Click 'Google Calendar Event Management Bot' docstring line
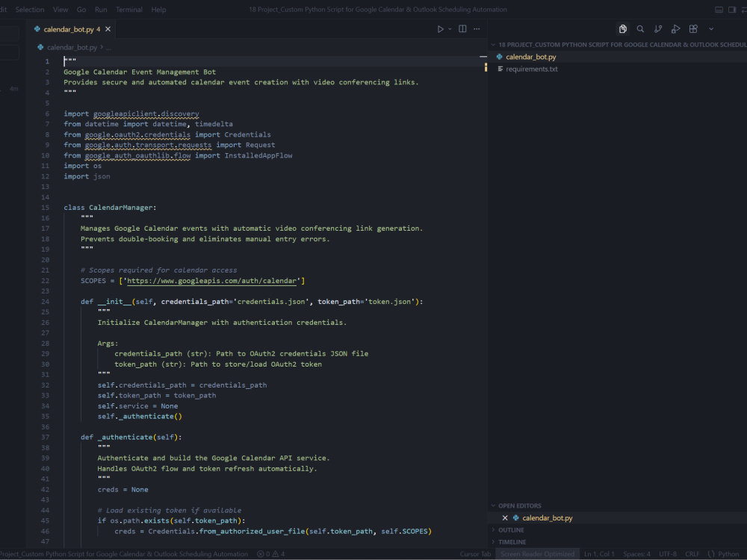Screen dimensions: 747x560 click(x=140, y=72)
